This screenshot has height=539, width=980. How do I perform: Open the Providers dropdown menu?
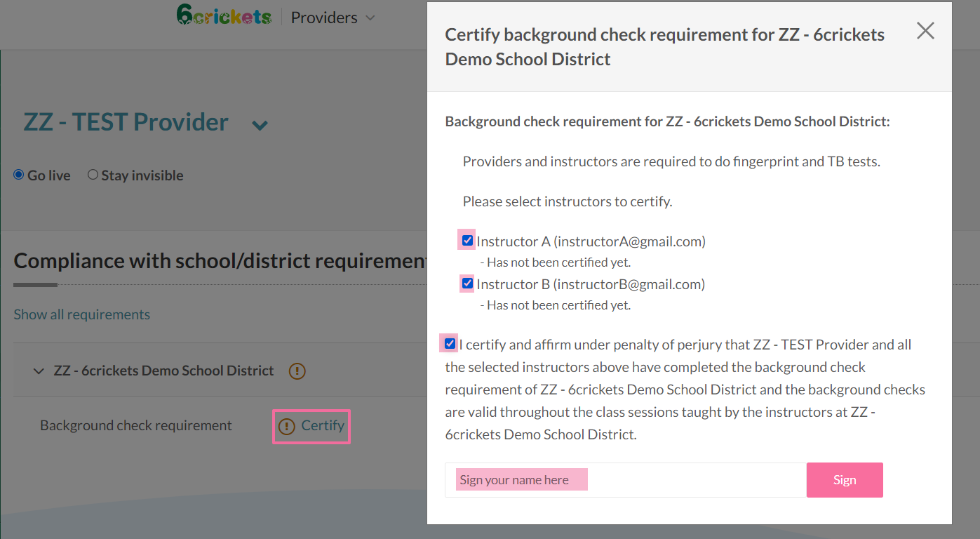pyautogui.click(x=333, y=18)
